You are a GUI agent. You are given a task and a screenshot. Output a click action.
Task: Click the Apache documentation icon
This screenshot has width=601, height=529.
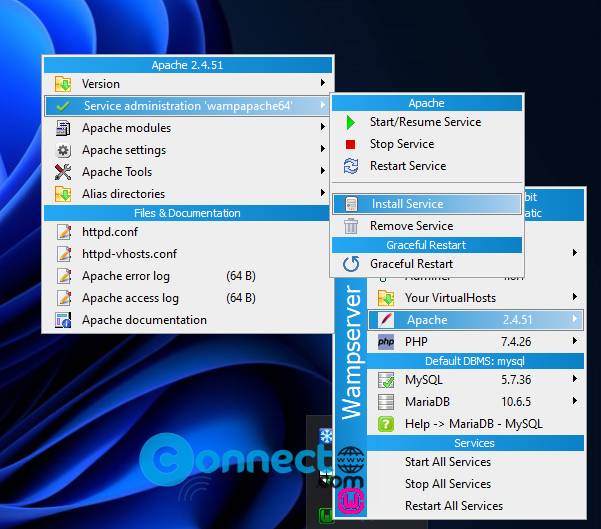(63, 320)
